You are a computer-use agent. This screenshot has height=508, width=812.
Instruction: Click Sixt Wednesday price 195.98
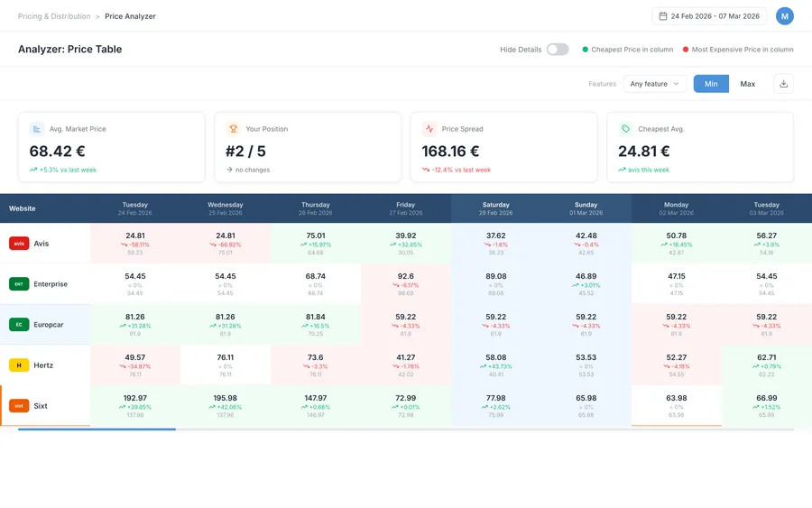[226, 398]
